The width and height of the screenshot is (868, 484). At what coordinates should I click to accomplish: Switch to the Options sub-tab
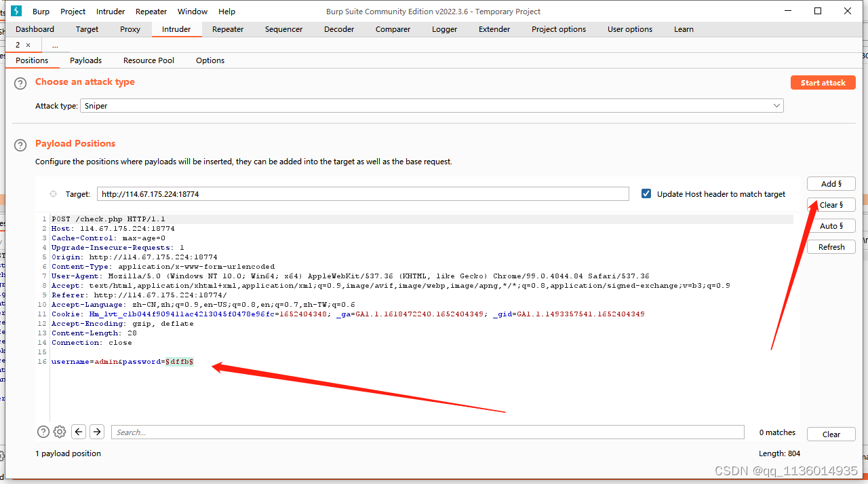tap(210, 60)
